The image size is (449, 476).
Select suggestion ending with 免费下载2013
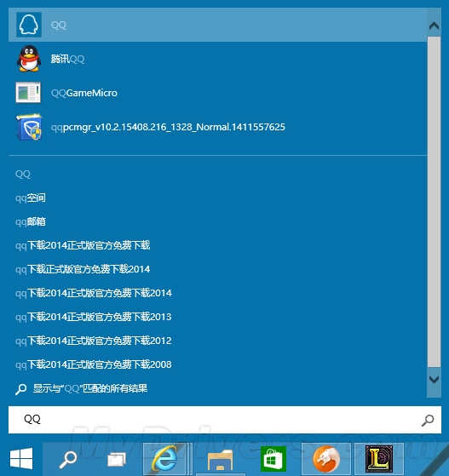pyautogui.click(x=94, y=317)
